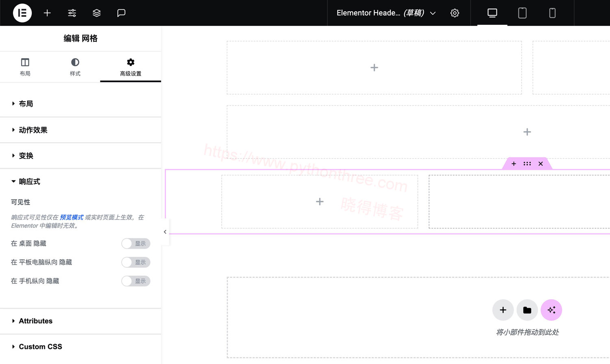Click round plus button in drop area
This screenshot has width=610, height=364.
pyautogui.click(x=503, y=310)
